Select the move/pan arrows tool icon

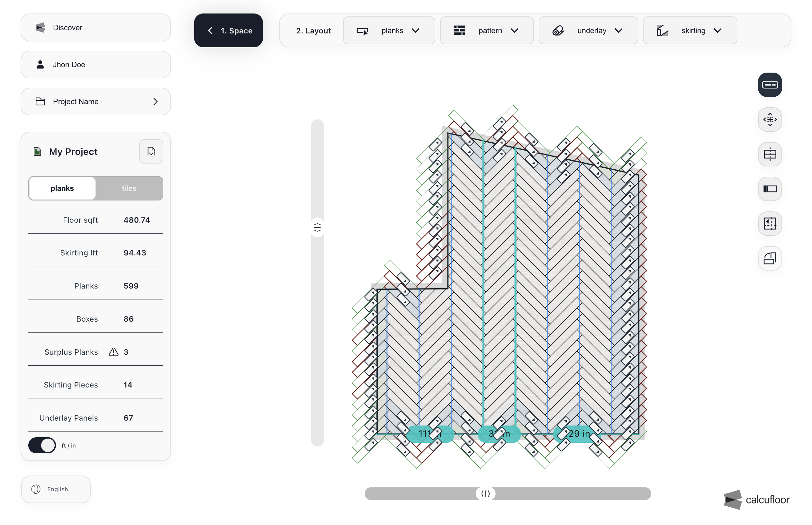tap(769, 119)
